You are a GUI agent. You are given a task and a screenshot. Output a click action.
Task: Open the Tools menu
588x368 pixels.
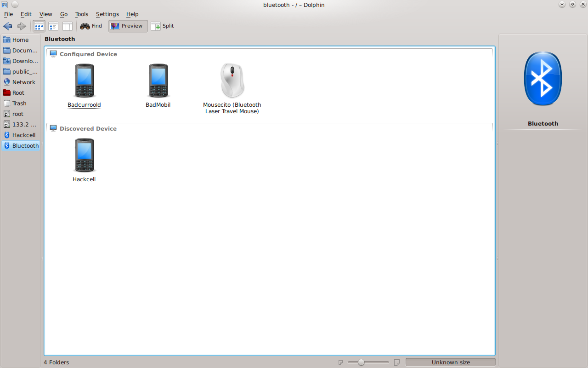(x=81, y=14)
